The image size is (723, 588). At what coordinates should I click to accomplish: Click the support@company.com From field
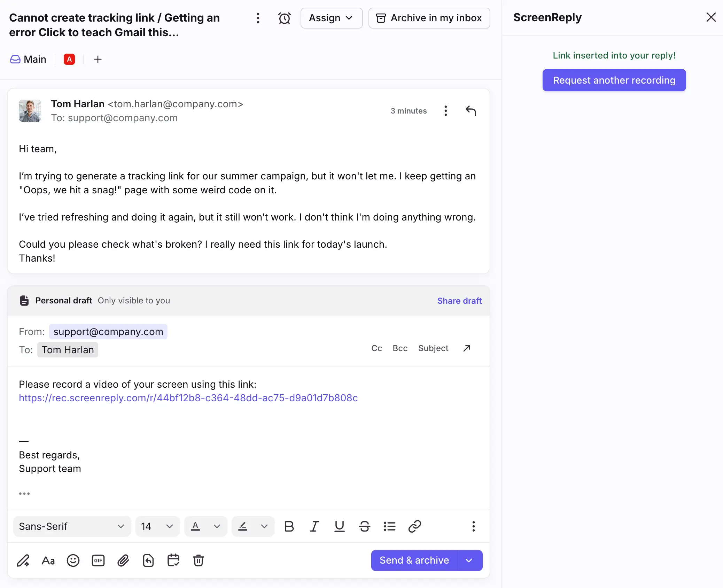[108, 331]
